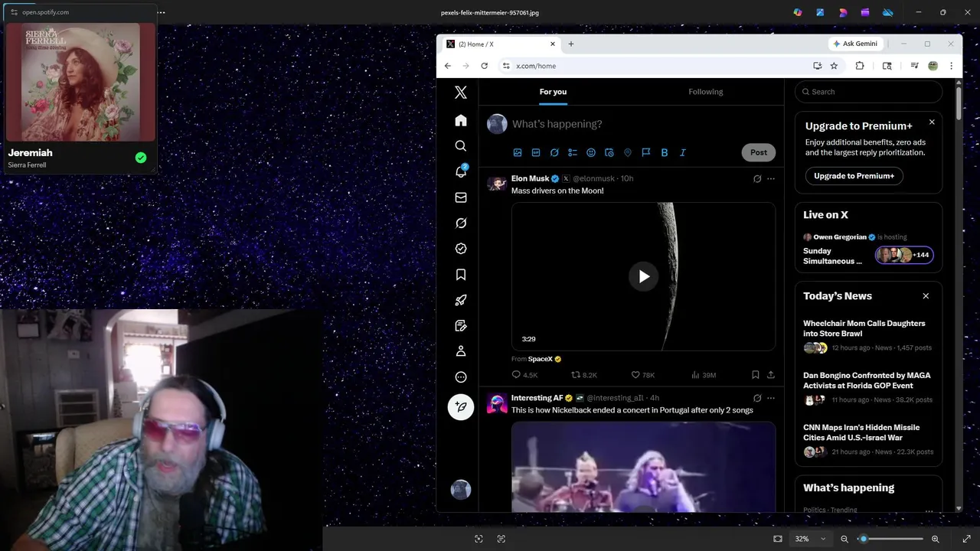Screen dimensions: 980x551
Task: Open Copilot icon in Photos title bar
Action: pyautogui.click(x=798, y=12)
